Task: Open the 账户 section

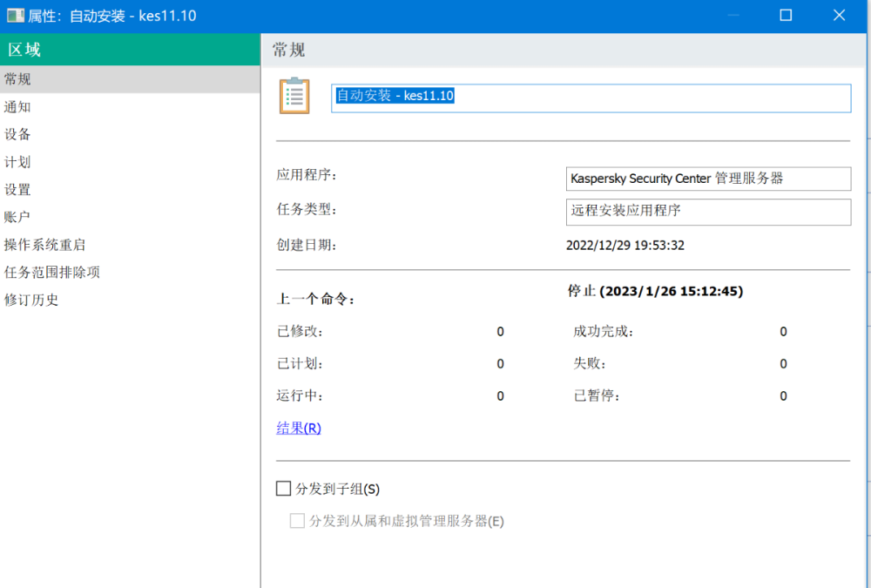Action: (x=17, y=217)
